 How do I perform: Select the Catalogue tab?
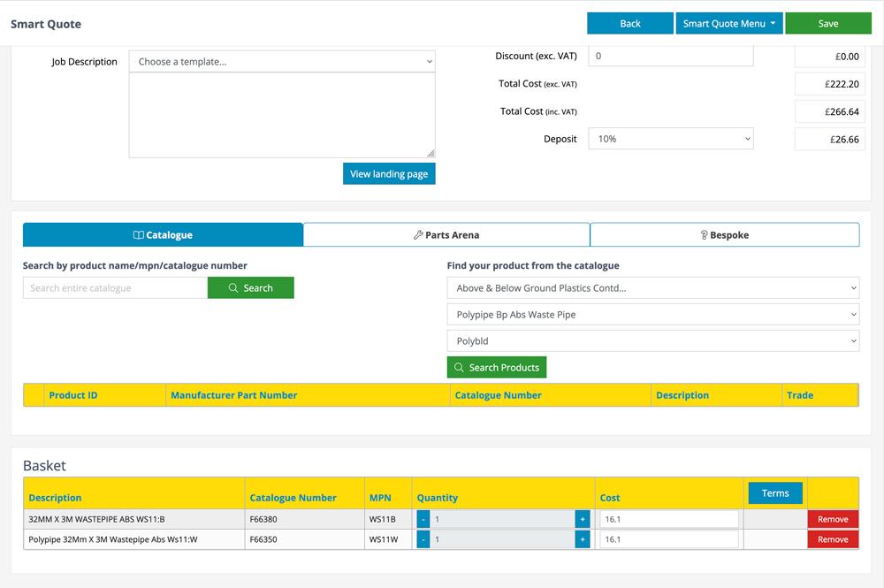pos(163,235)
